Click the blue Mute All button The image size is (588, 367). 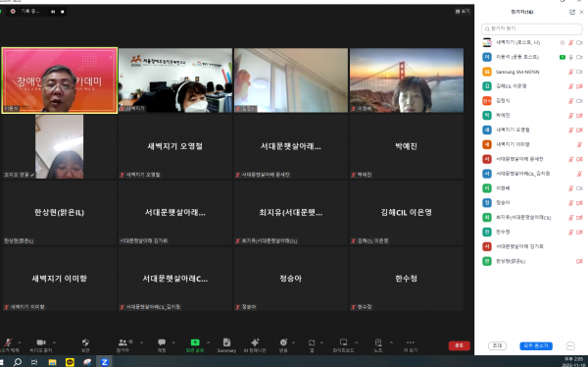[535, 345]
